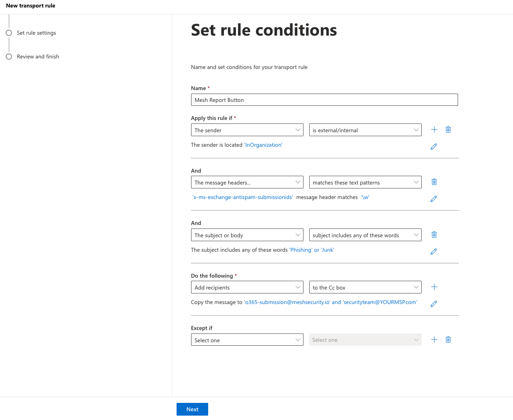Open the 'Add recipients' action dropdown
Viewport: 513px width, 420px height.
click(247, 287)
